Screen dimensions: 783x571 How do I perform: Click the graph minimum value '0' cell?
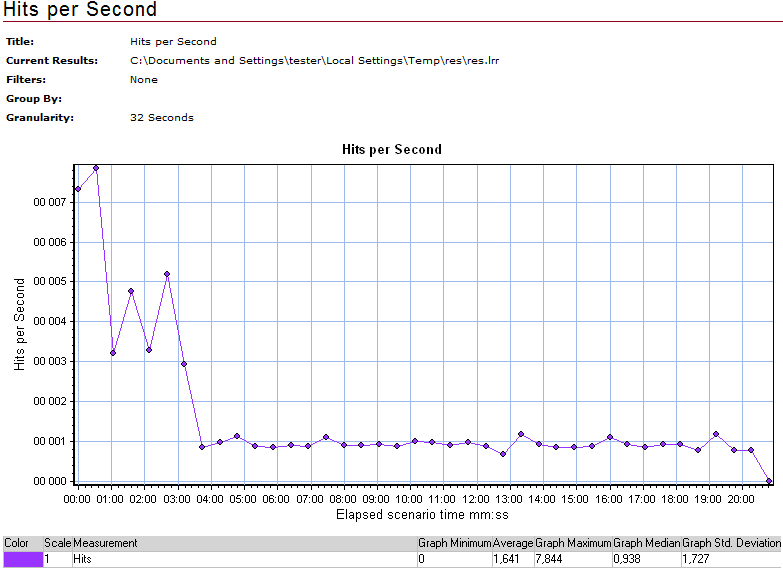(454, 559)
